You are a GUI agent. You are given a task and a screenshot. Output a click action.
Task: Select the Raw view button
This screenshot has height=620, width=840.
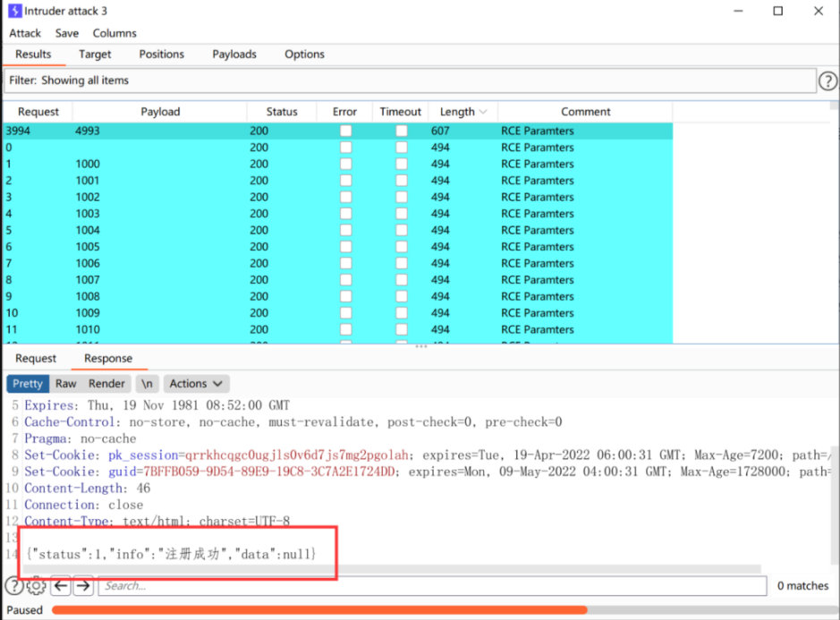(66, 384)
